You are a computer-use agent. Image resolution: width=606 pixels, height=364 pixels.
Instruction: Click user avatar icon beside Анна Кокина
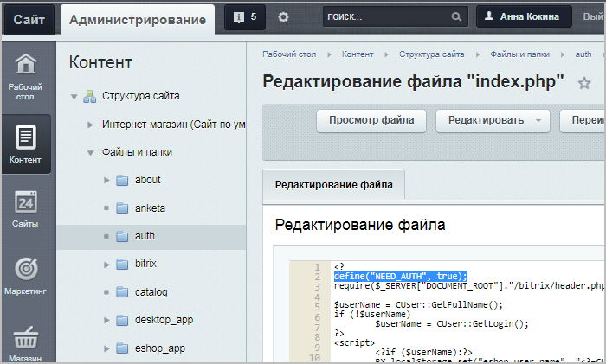[x=489, y=16]
